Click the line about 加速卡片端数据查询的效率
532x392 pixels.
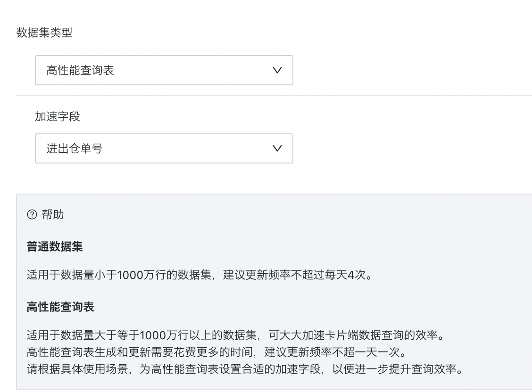pyautogui.click(x=236, y=335)
